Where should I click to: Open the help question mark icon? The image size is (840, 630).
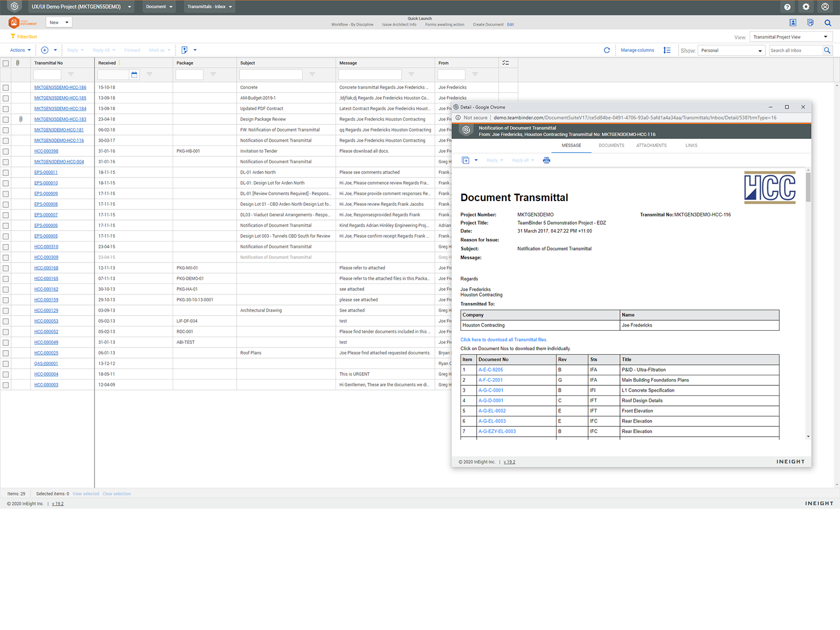coord(787,7)
